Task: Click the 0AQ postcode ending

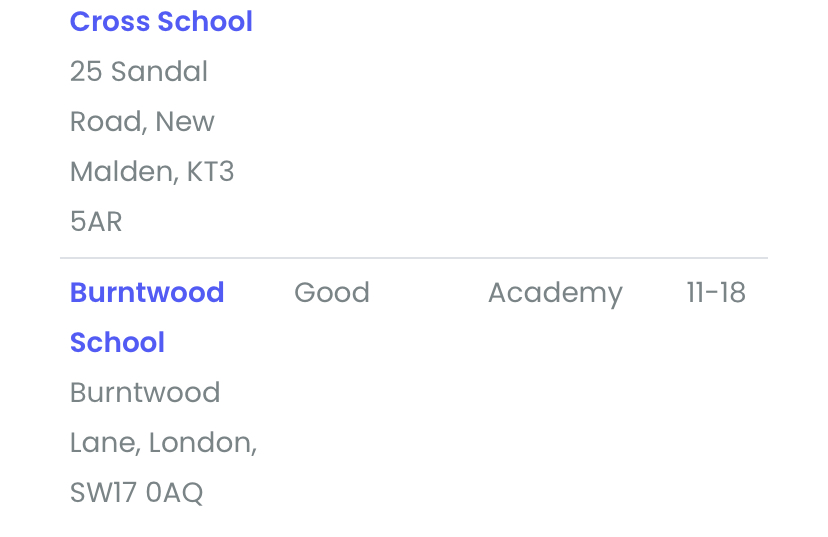Action: 175,493
